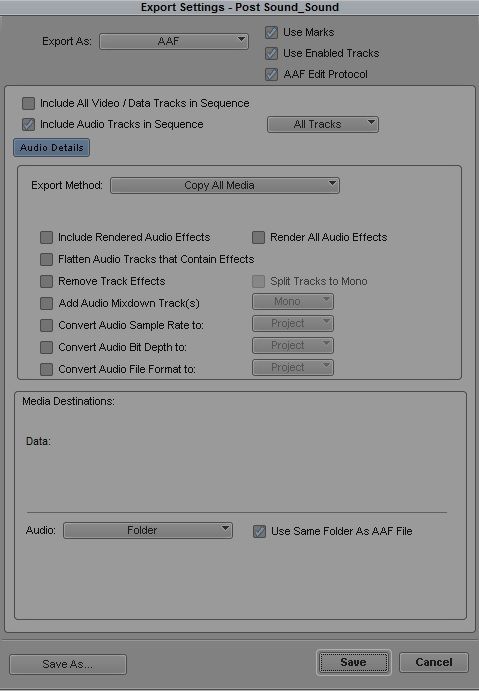Uncheck Include Audio Tracks in Sequence
The image size is (479, 691).
[x=29, y=124]
